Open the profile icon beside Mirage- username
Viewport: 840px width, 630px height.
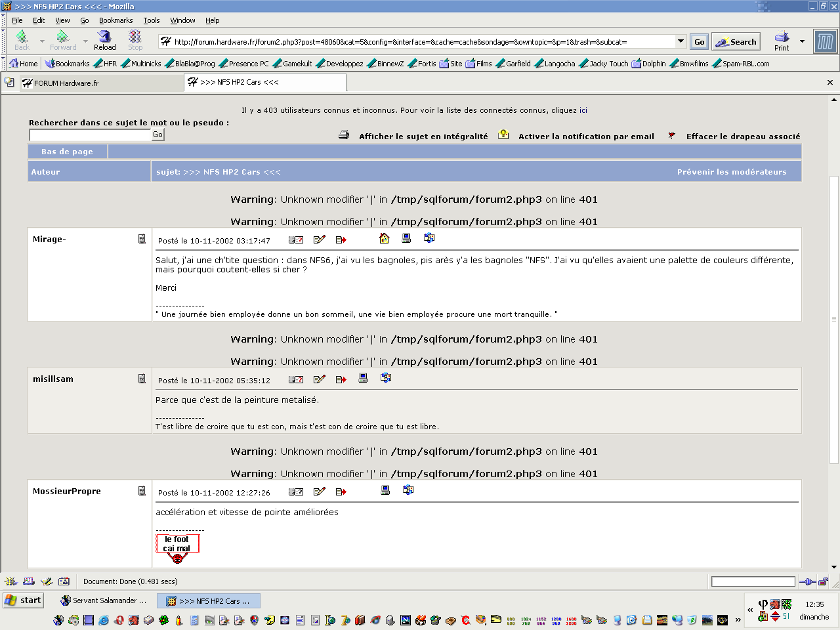point(142,239)
